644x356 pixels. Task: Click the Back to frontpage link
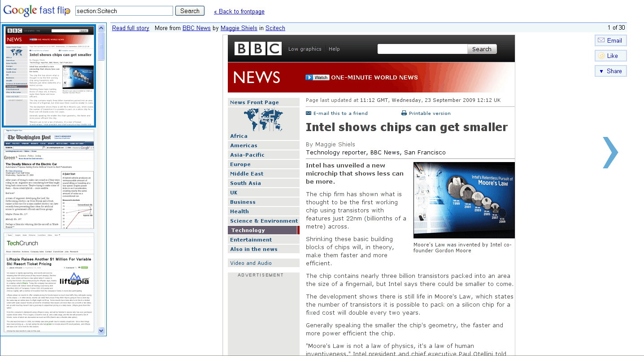point(239,12)
